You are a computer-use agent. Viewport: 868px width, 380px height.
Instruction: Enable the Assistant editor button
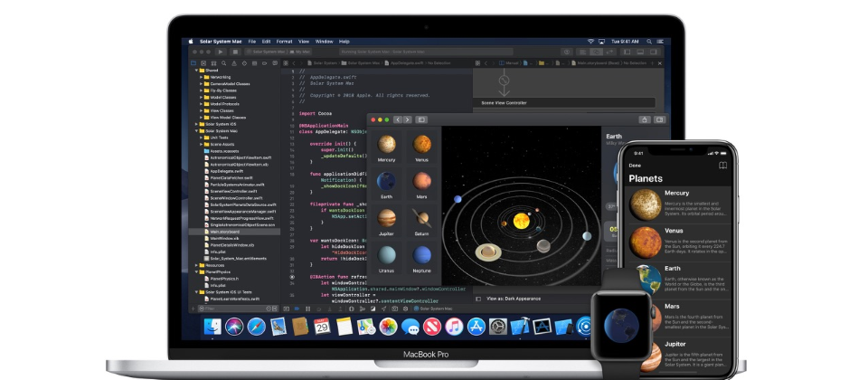pos(596,52)
